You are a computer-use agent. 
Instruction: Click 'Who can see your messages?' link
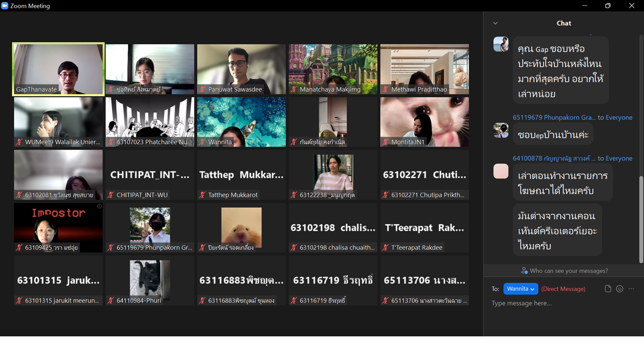tap(569, 270)
